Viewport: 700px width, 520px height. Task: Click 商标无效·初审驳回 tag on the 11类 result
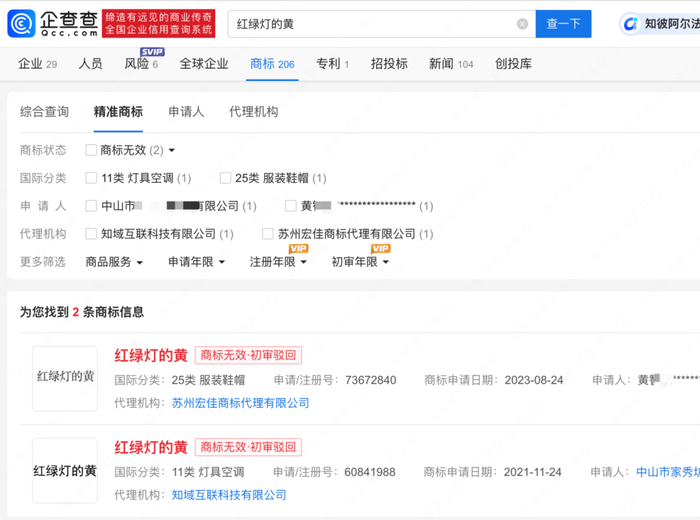pyautogui.click(x=248, y=447)
